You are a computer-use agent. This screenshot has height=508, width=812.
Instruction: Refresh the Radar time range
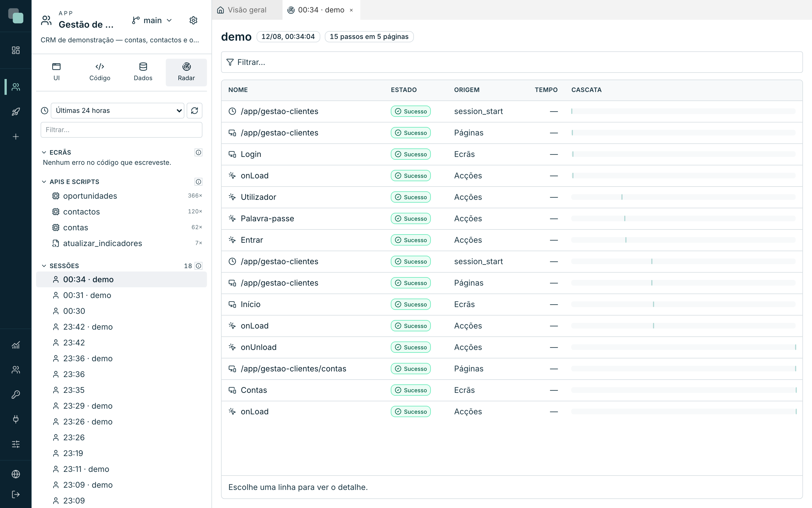195,111
